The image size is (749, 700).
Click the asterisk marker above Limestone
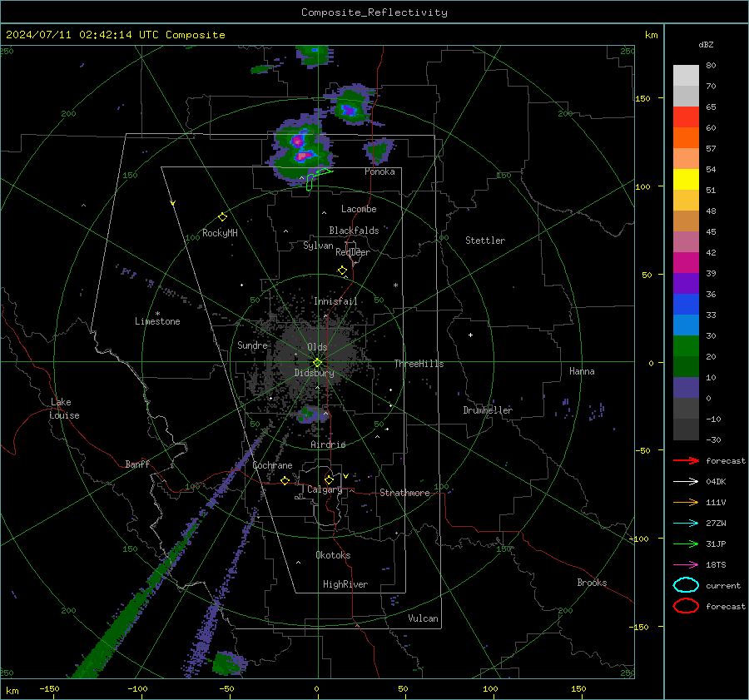tap(157, 314)
